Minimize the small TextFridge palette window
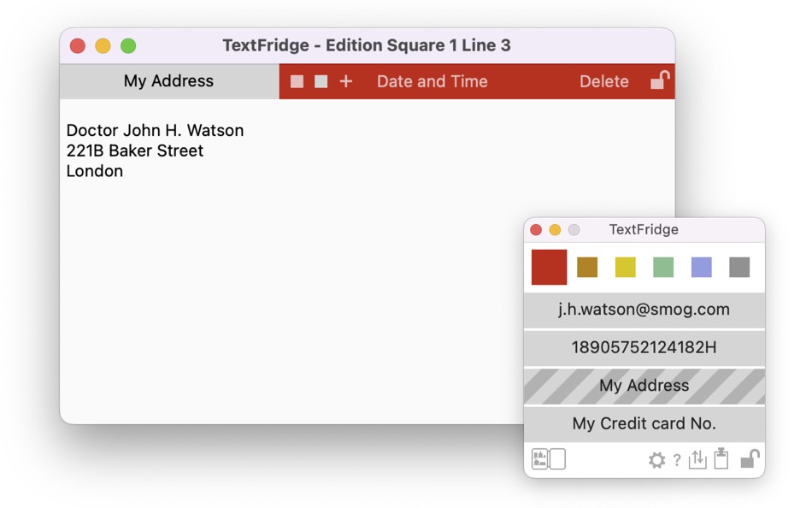 (555, 230)
